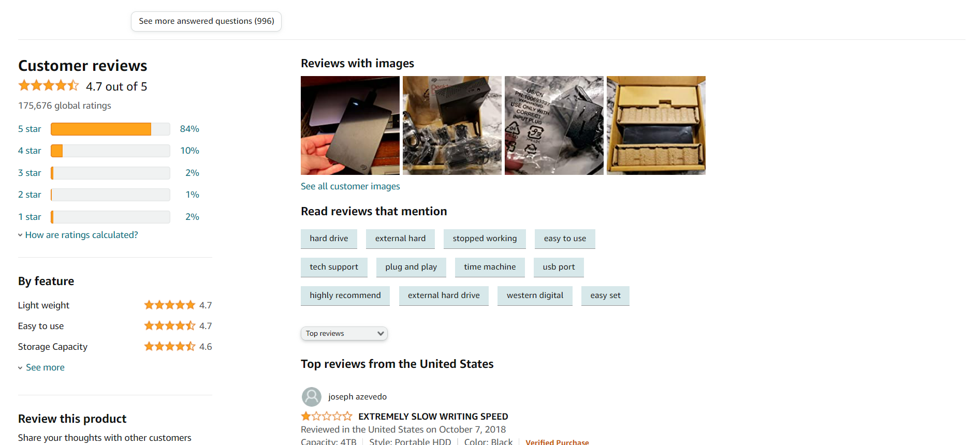Click the Light weight feature star rating
The height and width of the screenshot is (445, 980).
click(170, 305)
